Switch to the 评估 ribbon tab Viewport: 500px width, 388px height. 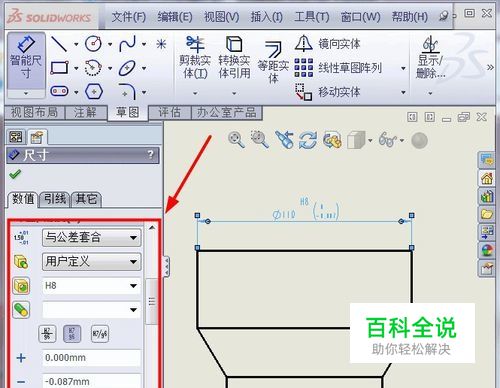[x=169, y=112]
